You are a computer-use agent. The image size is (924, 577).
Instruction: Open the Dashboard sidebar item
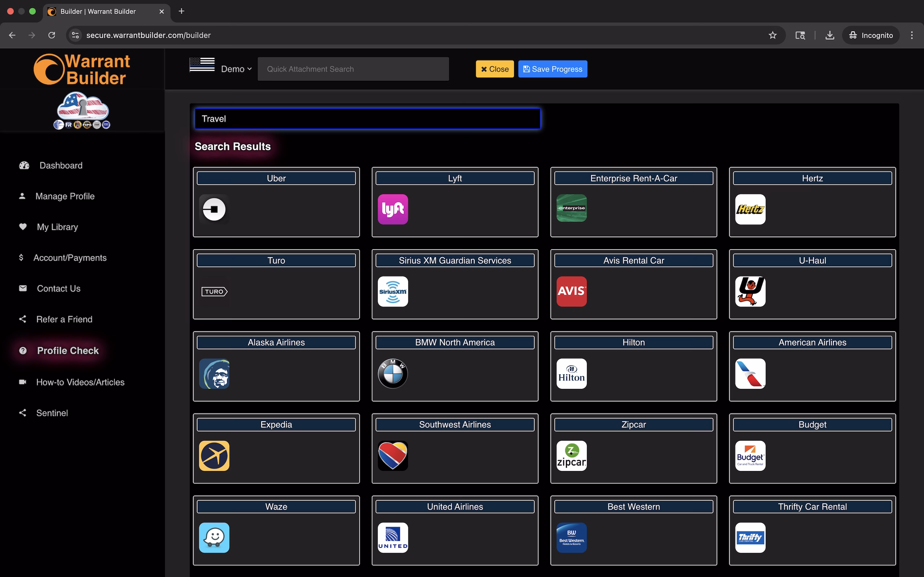point(61,165)
